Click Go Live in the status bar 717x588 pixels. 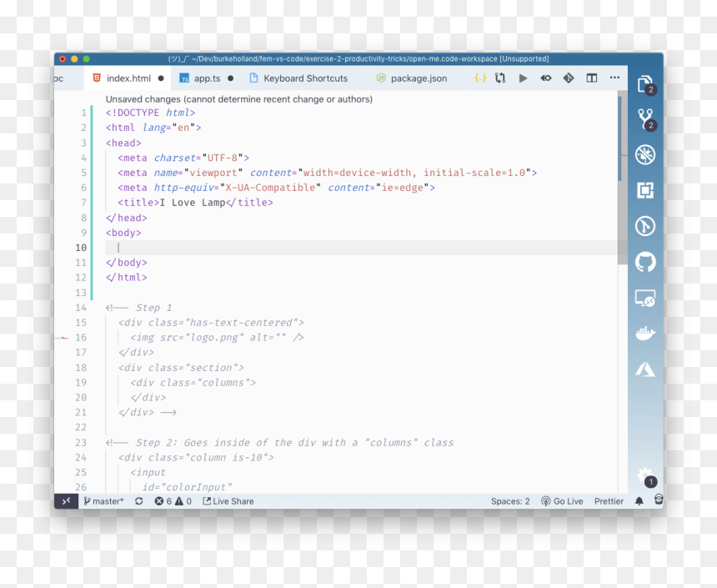[x=562, y=501]
